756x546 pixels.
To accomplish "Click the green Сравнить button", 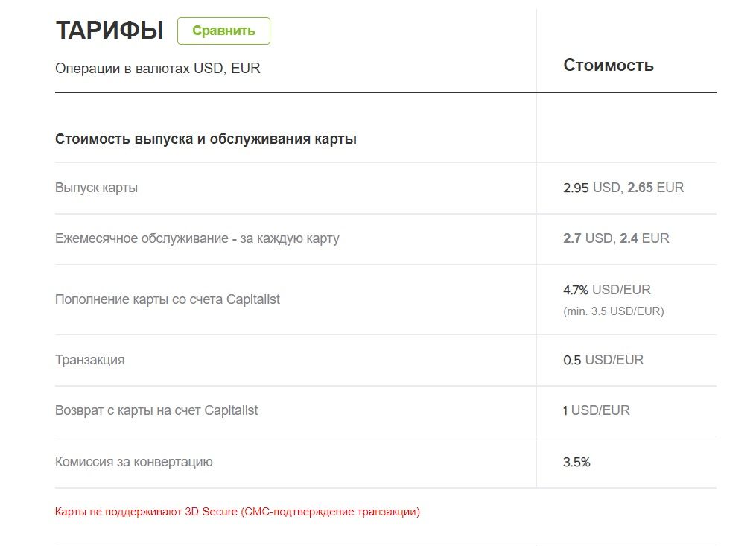I will [x=223, y=31].
